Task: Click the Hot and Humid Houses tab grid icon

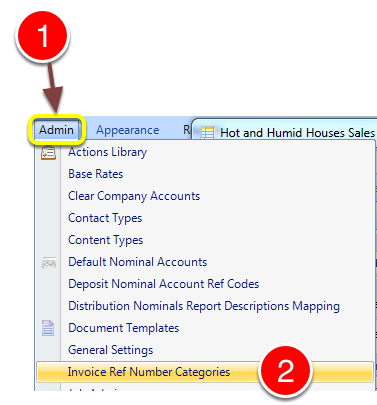Action: point(207,133)
